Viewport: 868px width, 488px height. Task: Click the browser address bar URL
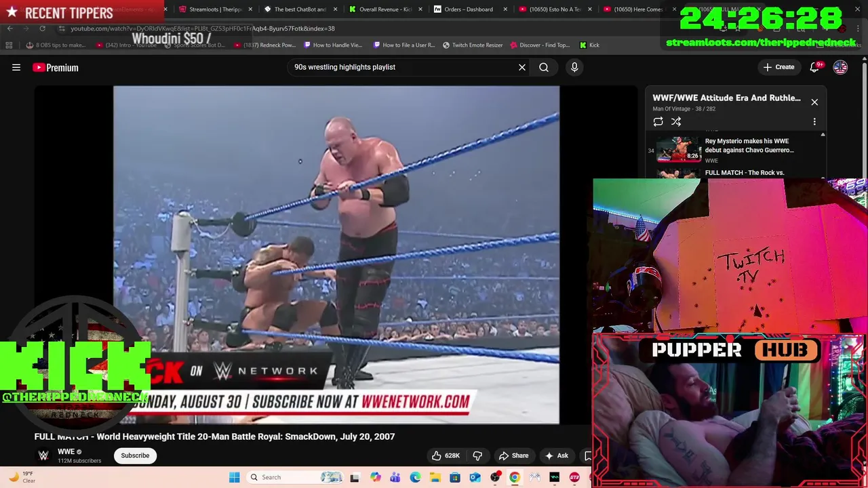click(203, 28)
